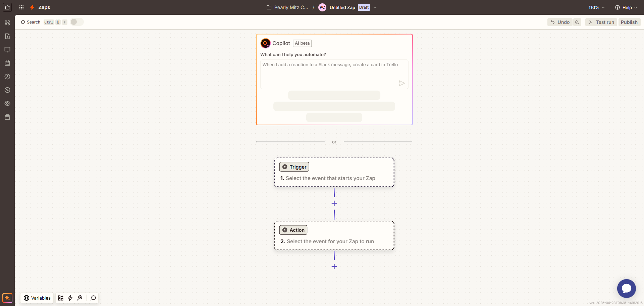This screenshot has height=306, width=644.
Task: Click the lightning icon in the bottom toolbar
Action: 70,298
